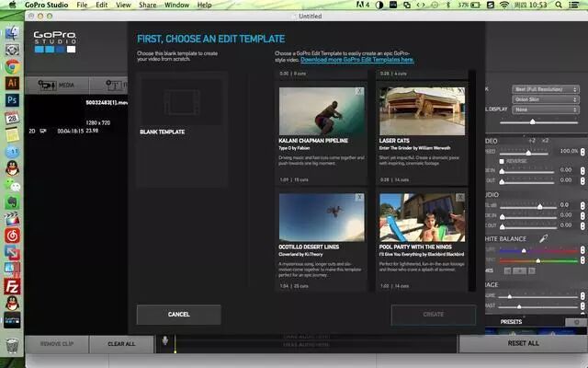
Task: Switch to the Media tab
Action: click(57, 86)
